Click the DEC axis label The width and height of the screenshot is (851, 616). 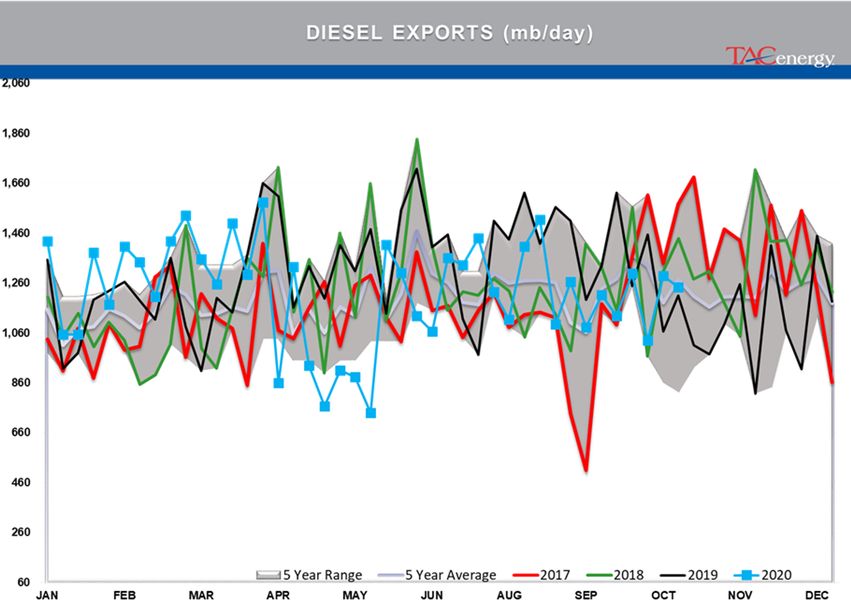817,596
